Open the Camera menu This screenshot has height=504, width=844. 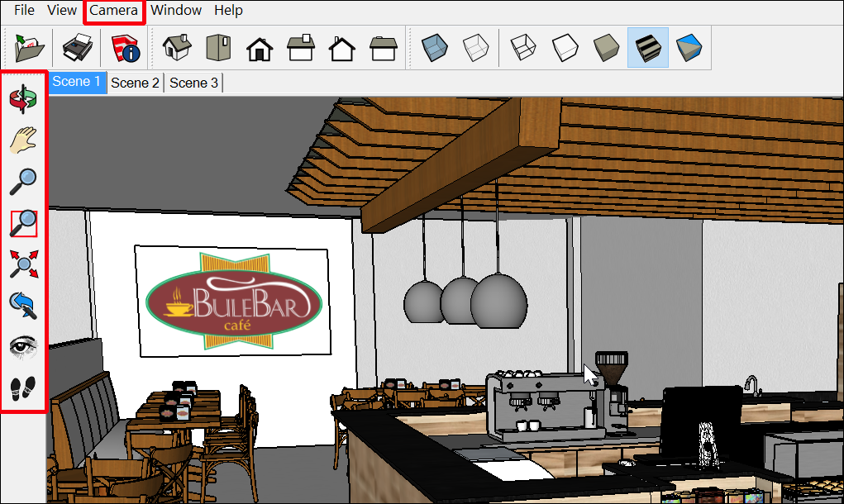pyautogui.click(x=113, y=10)
